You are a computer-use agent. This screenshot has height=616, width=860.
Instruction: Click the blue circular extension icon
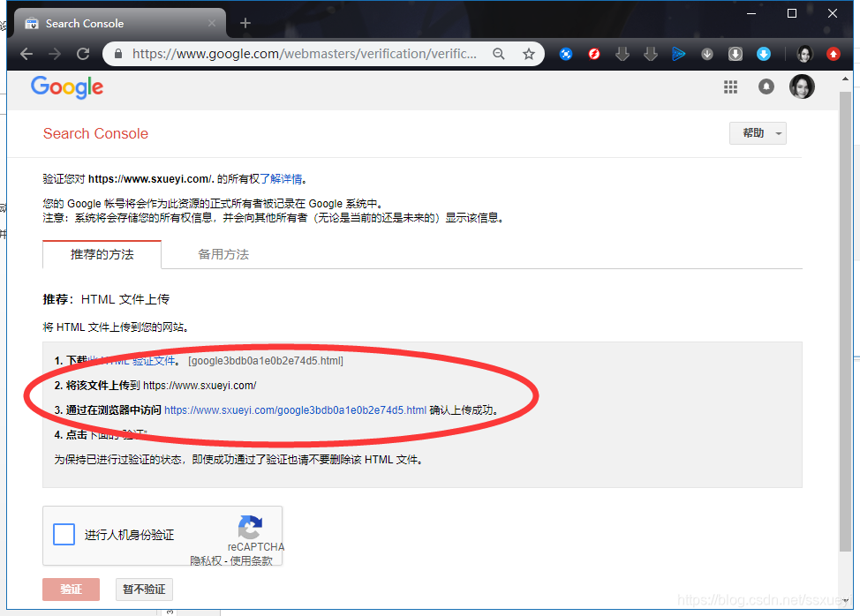(566, 54)
